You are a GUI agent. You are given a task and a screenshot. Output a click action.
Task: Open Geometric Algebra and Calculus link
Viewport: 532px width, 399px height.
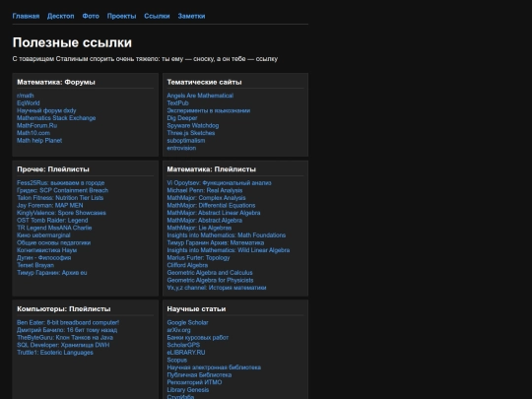(210, 273)
